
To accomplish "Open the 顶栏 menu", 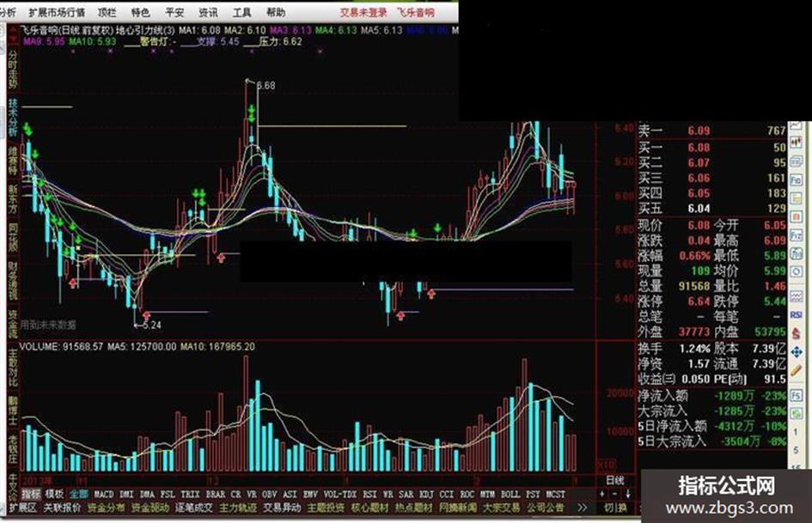I will (107, 12).
